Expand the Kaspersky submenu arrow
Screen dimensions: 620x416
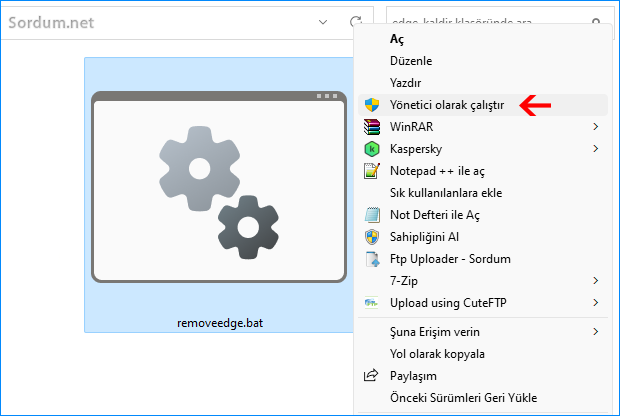[x=596, y=149]
